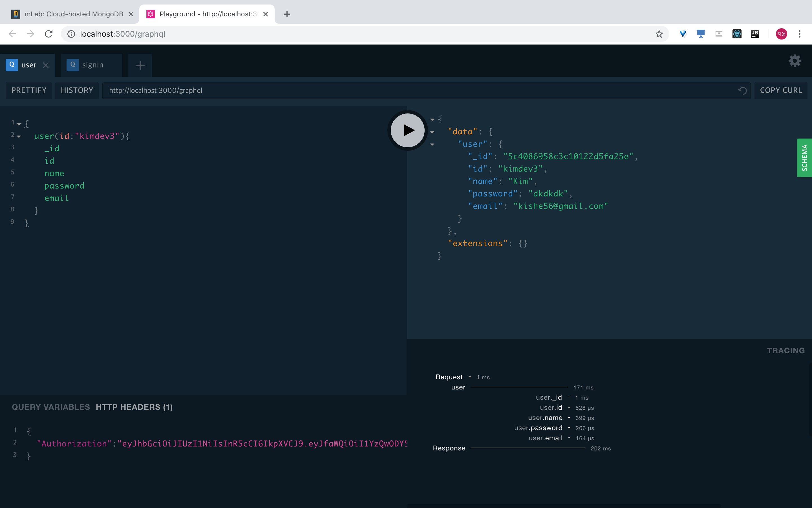This screenshot has width=812, height=508.
Task: Go forward in browser history
Action: tap(30, 34)
